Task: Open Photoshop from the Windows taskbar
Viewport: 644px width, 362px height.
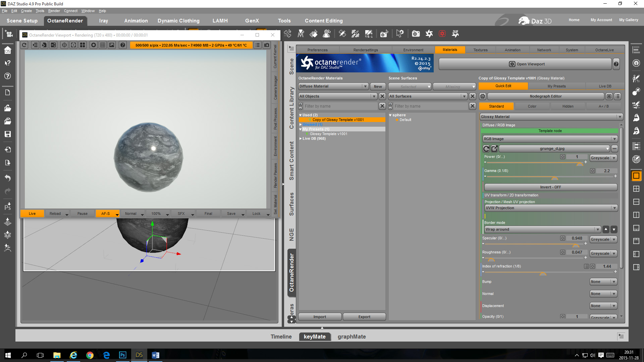Action: coord(123,355)
